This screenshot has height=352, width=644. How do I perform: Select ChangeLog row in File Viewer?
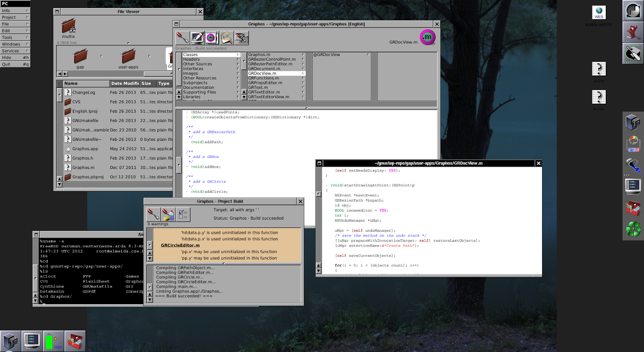118,93
